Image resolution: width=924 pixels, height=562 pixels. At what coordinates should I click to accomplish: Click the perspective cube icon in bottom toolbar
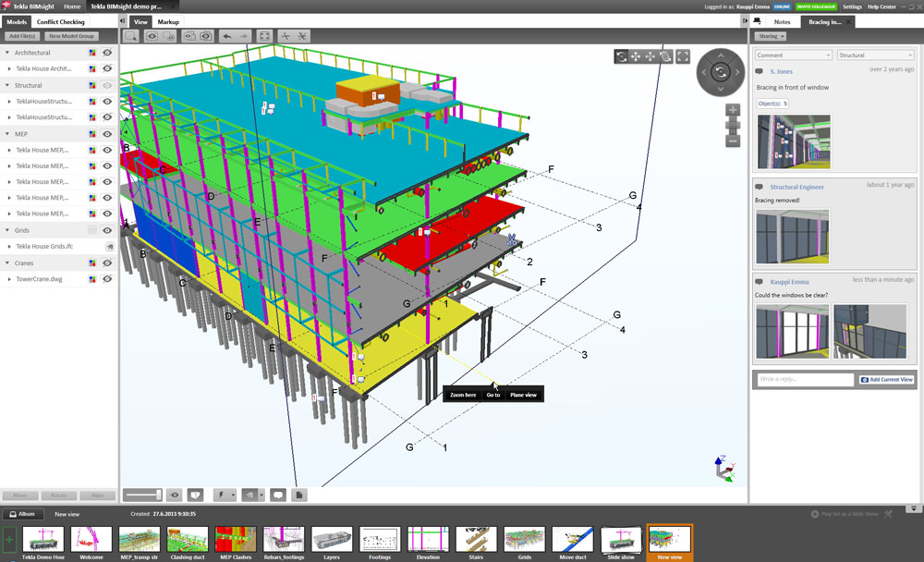pyautogui.click(x=196, y=495)
